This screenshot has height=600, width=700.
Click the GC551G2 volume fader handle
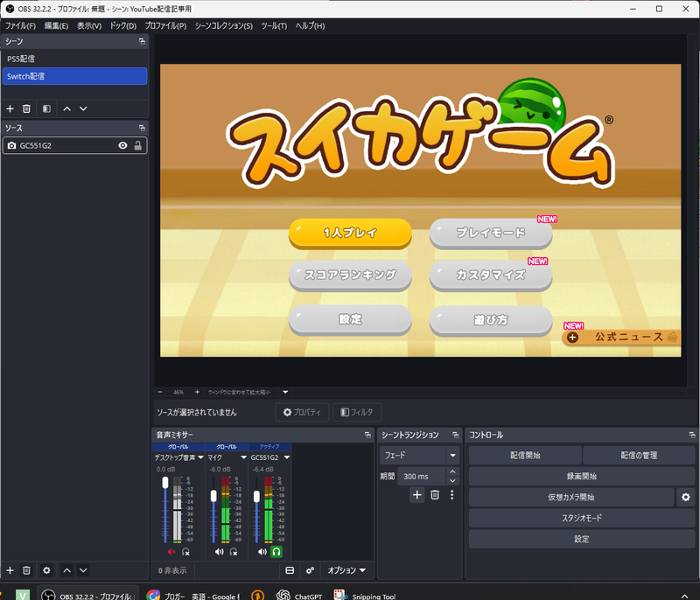tap(256, 497)
